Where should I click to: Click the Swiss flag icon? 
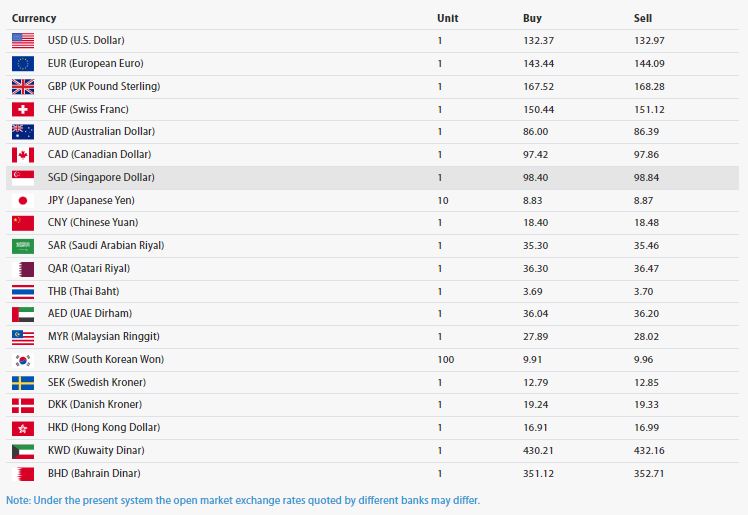[23, 109]
